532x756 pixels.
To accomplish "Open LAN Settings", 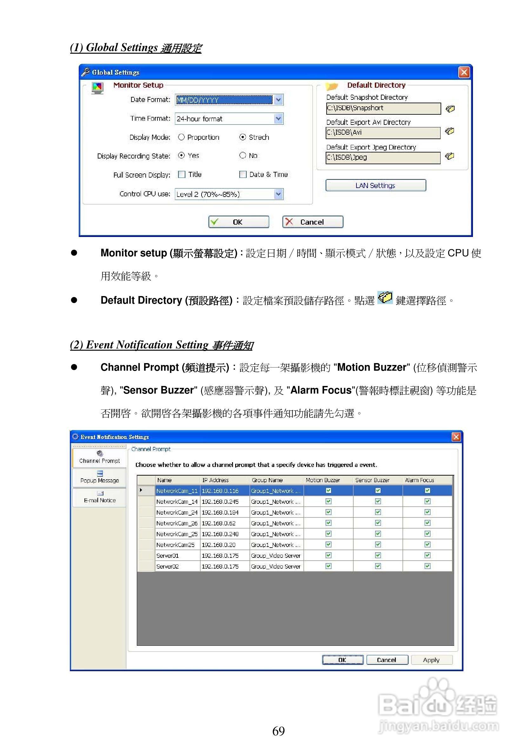I will coord(376,186).
